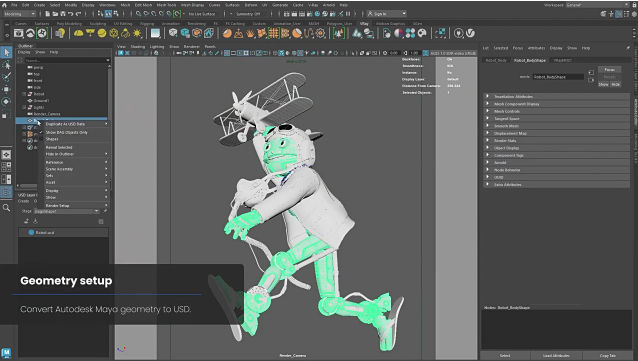Click the undo arrow on status line
The image size is (638, 361).
pyautogui.click(x=71, y=14)
